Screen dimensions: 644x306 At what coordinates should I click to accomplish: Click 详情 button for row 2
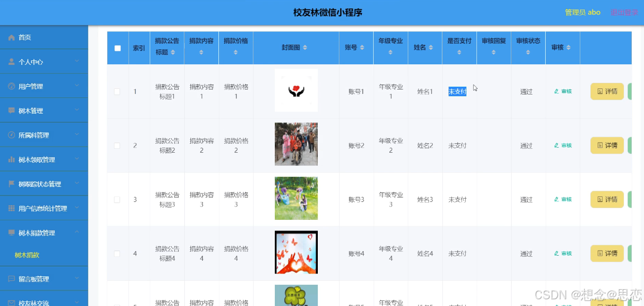(x=607, y=145)
